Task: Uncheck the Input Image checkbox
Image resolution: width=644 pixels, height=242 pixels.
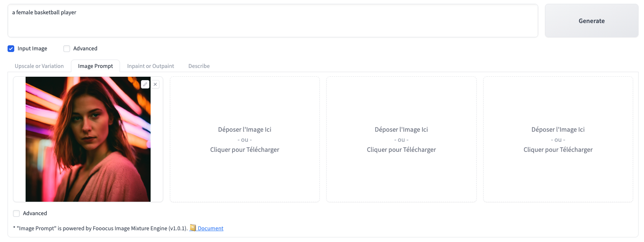Action: click(11, 49)
